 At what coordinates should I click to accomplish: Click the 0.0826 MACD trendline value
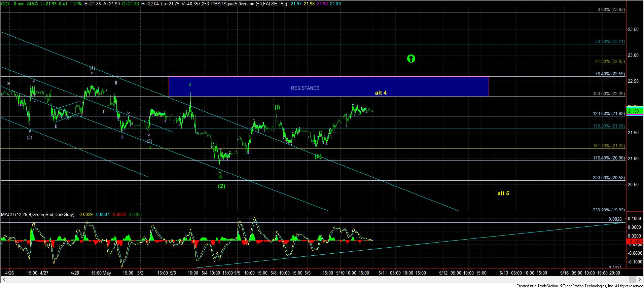615,219
